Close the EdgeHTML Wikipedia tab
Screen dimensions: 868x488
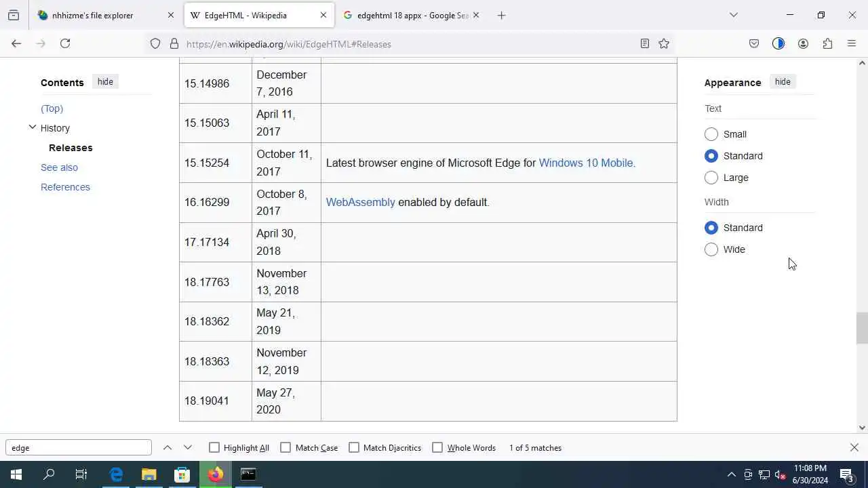click(323, 15)
